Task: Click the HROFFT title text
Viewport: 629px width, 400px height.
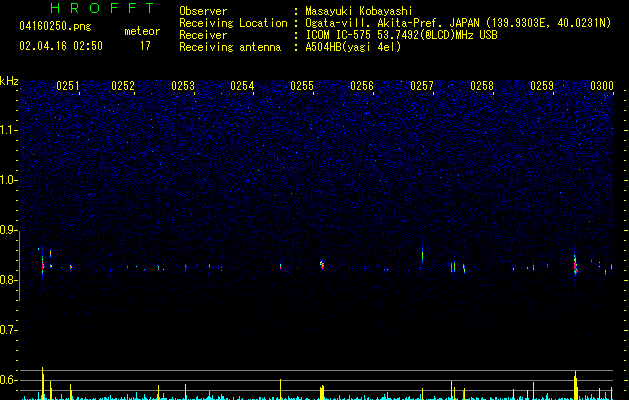Action: [103, 8]
